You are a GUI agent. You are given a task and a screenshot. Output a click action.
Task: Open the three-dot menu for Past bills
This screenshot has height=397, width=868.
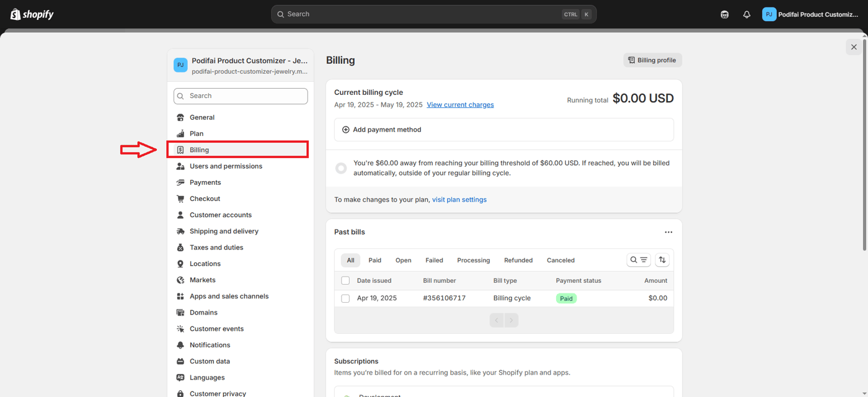(x=668, y=232)
